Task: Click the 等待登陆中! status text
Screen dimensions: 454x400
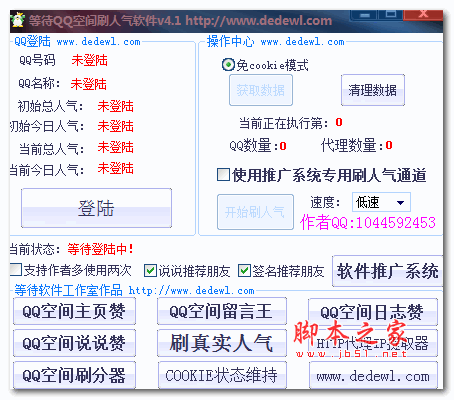Action: tap(100, 249)
